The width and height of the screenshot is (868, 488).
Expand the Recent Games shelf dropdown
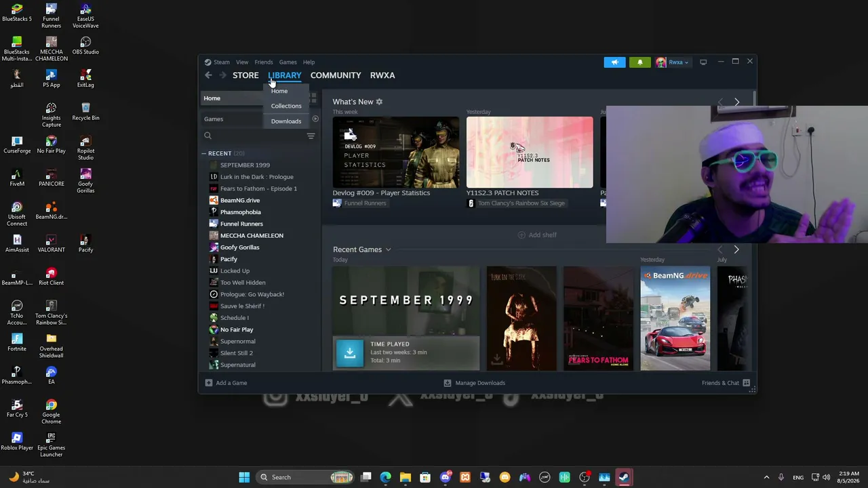click(388, 250)
